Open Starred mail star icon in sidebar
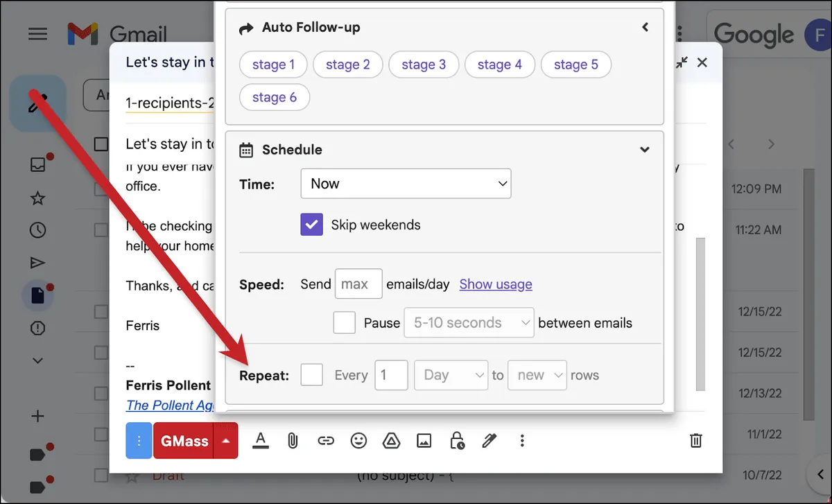 38,199
